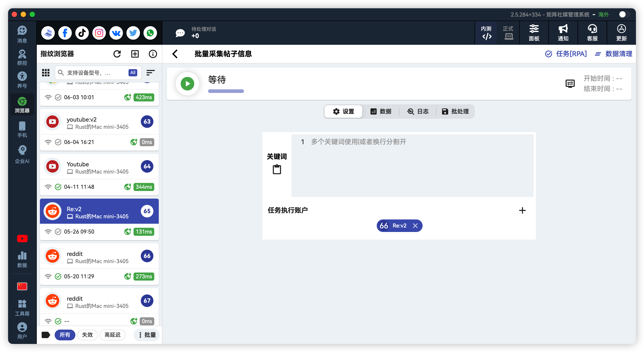
Task: Start the task with play button
Action: [187, 84]
